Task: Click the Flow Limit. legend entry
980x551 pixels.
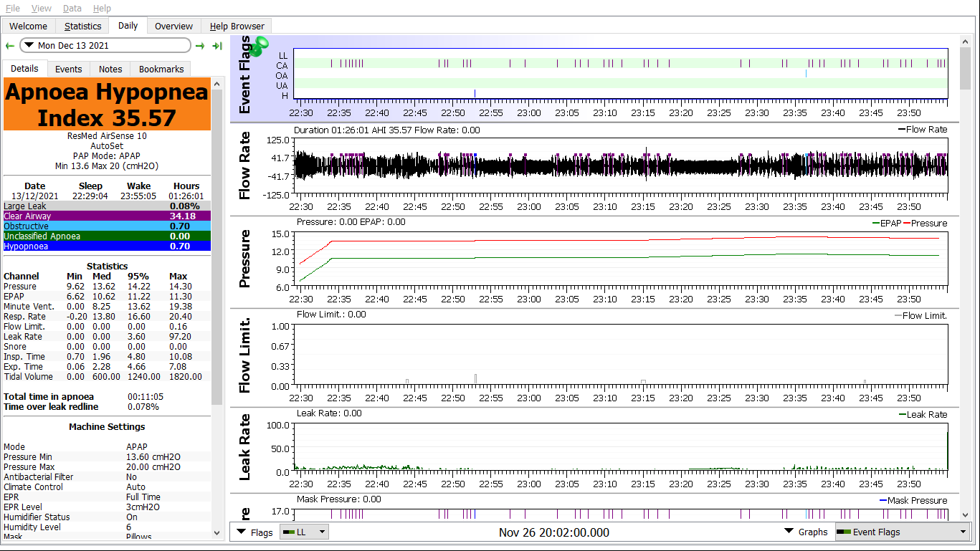Action: pyautogui.click(x=920, y=315)
